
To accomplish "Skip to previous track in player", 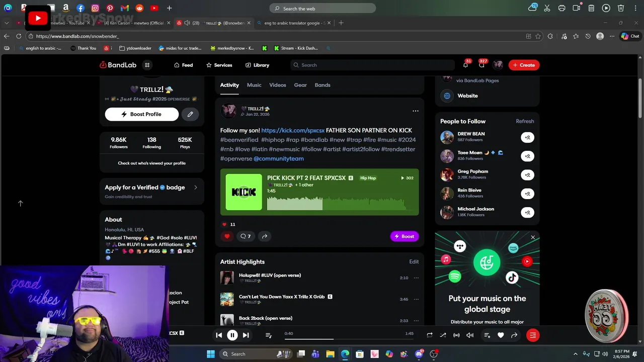I will (x=219, y=335).
